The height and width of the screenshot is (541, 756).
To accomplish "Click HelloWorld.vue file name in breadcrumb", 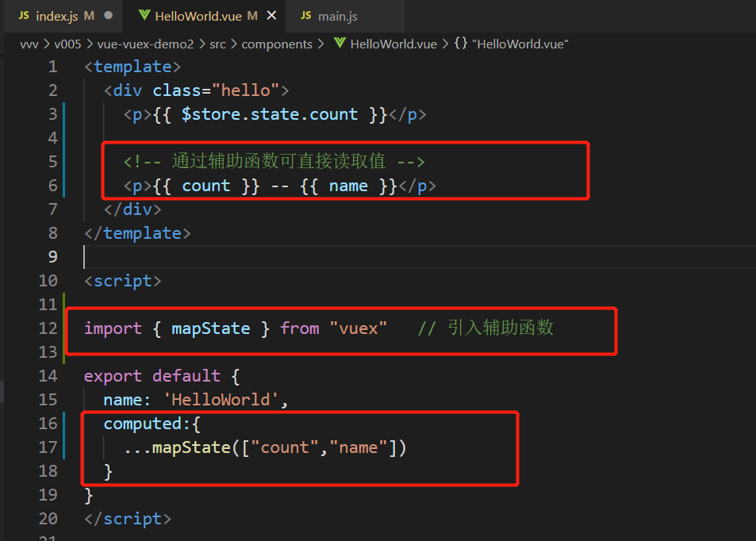I will click(x=393, y=44).
